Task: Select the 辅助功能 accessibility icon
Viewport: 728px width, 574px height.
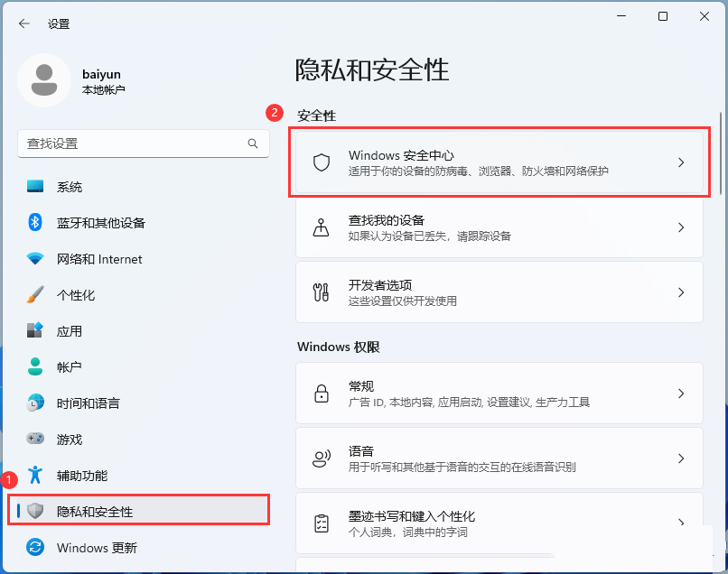Action: tap(34, 476)
